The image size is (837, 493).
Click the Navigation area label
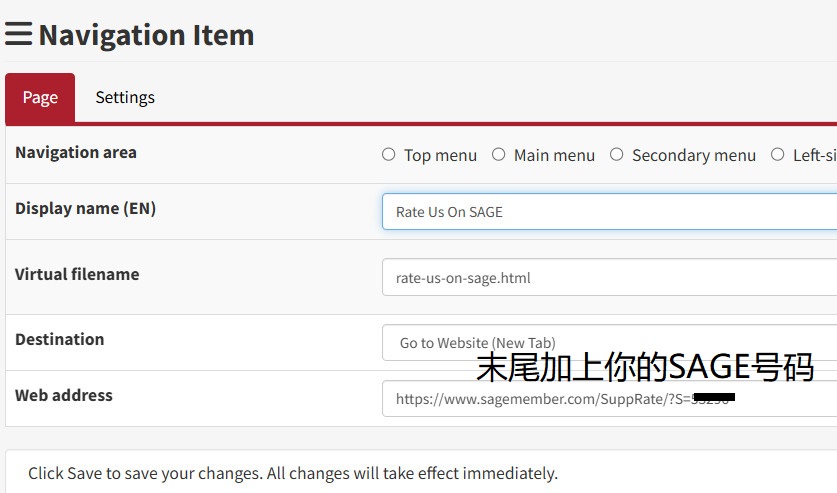[76, 153]
